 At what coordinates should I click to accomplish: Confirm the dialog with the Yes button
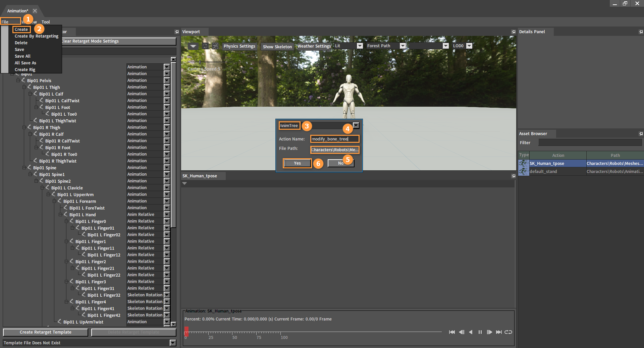[x=297, y=163]
